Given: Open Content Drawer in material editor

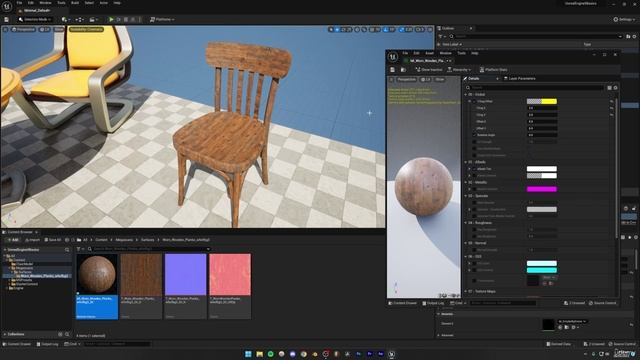Looking at the screenshot, I should click(402, 303).
